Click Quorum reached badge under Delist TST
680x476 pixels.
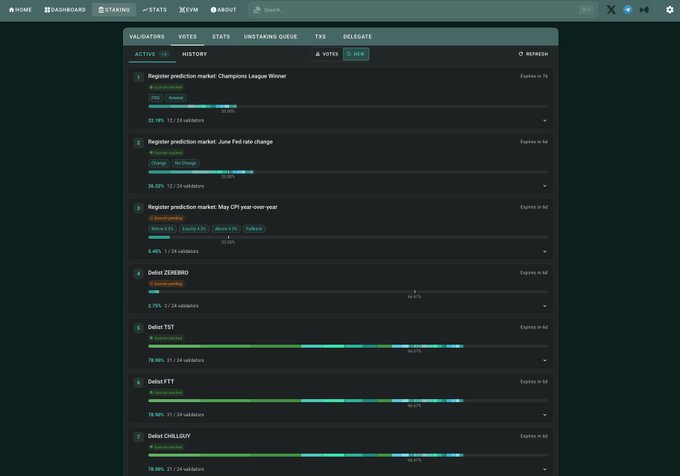(x=166, y=338)
